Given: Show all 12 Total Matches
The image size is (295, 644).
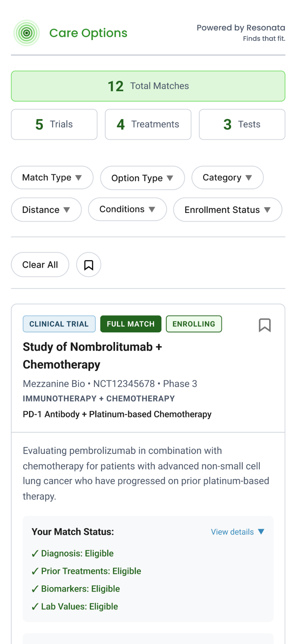Looking at the screenshot, I should pos(148,86).
